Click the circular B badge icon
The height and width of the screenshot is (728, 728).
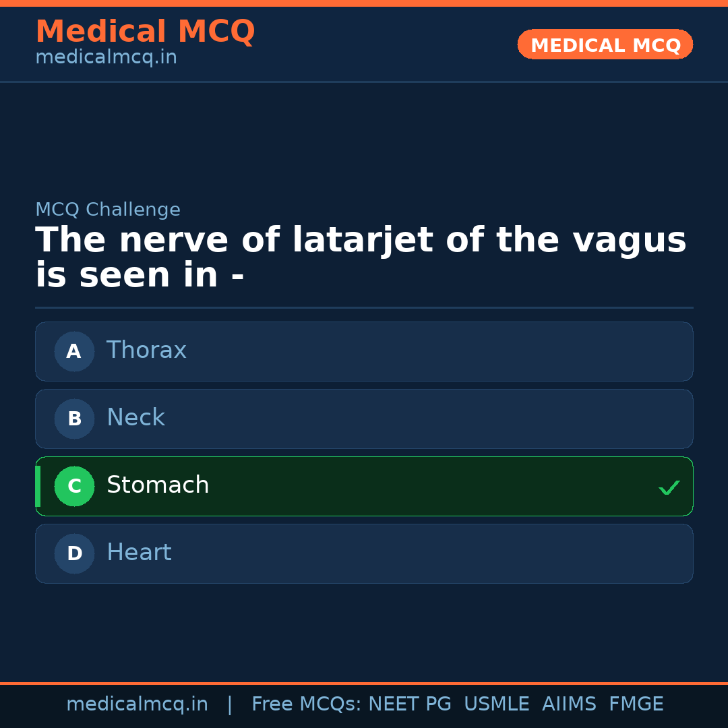(x=74, y=419)
